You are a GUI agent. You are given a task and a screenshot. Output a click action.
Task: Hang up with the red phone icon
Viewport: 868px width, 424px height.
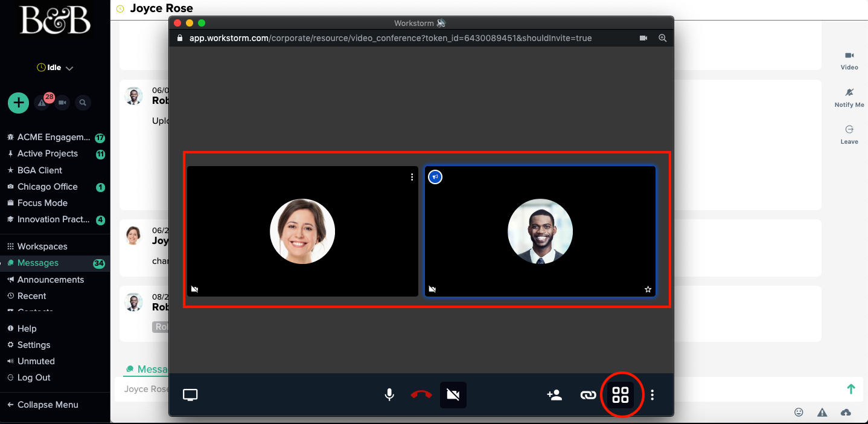(x=421, y=395)
